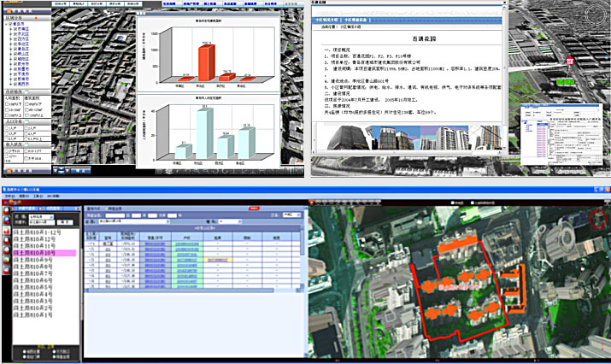Image resolution: width=611 pixels, height=364 pixels.
Task: Click the red house marker on the top-right aerial map
Action: click(570, 61)
